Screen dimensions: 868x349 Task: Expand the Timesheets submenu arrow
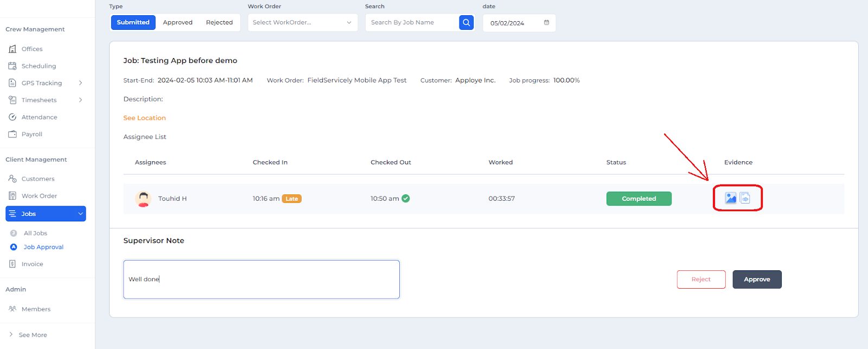[x=80, y=100]
